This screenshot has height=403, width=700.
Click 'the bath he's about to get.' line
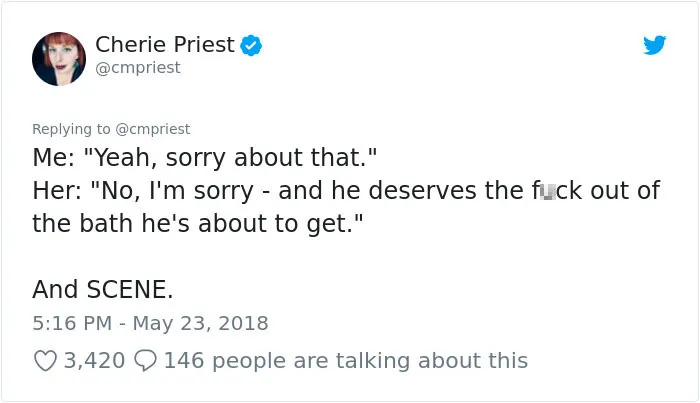pyautogui.click(x=198, y=223)
